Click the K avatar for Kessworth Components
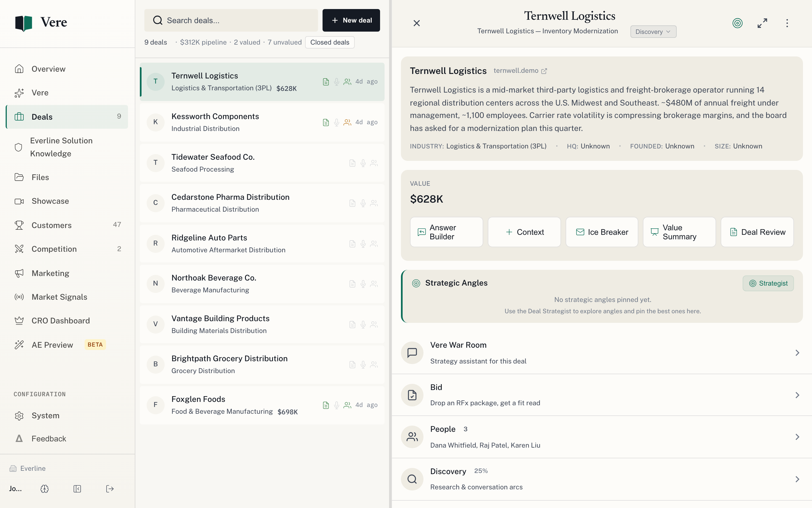Image resolution: width=812 pixels, height=508 pixels. tap(155, 122)
